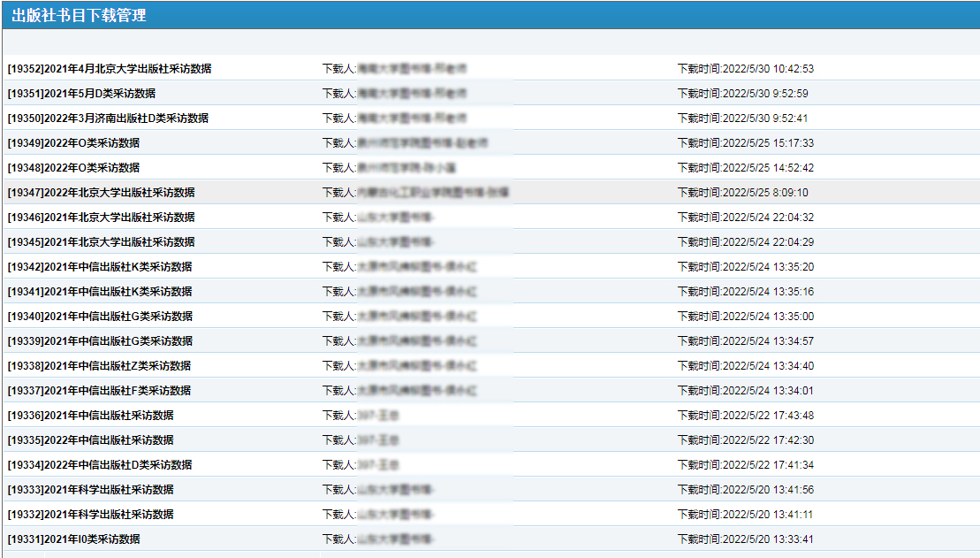Open record 19331 2021年I0类采访数据
Viewport: 980px width, 558px height.
coord(73,539)
